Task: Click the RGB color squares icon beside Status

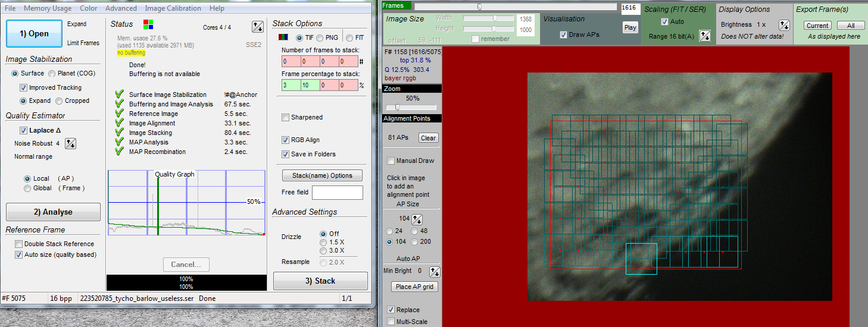Action: pos(148,24)
